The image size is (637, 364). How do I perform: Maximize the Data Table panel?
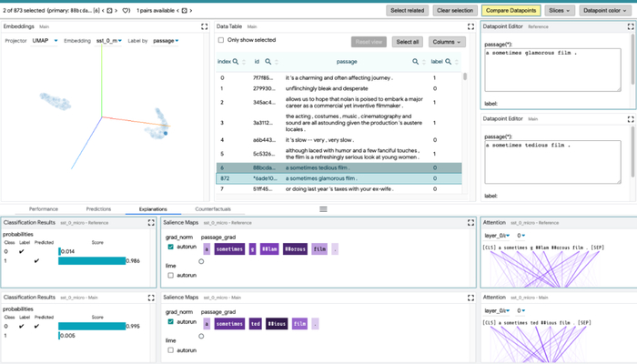470,26
